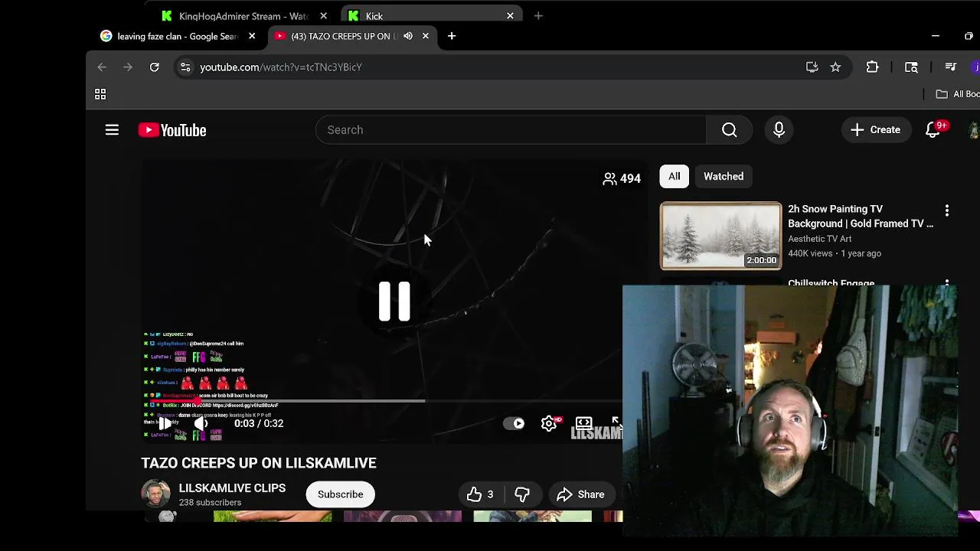The width and height of the screenshot is (980, 551).
Task: Open the YouTube hamburger guide menu
Action: [x=112, y=130]
